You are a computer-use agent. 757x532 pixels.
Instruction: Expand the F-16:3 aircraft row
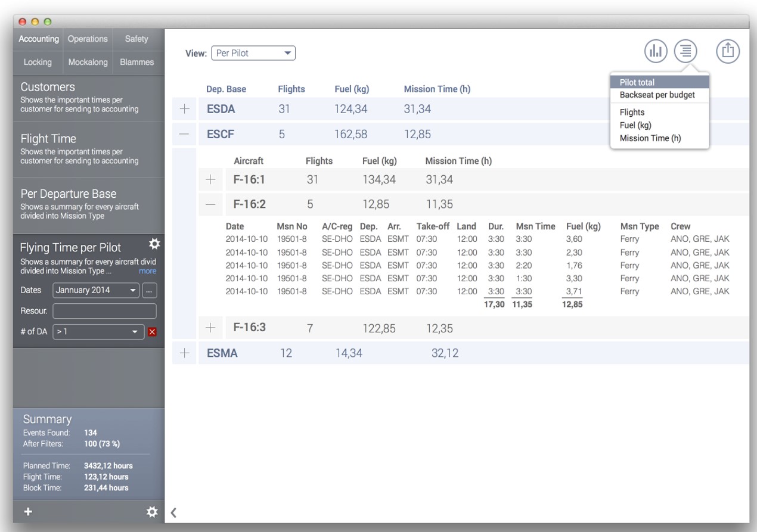[x=210, y=328]
